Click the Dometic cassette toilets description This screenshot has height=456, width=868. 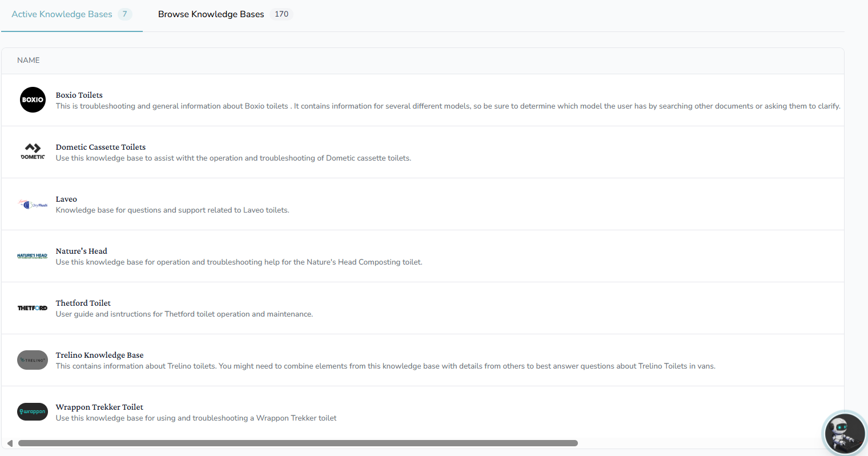tap(234, 158)
